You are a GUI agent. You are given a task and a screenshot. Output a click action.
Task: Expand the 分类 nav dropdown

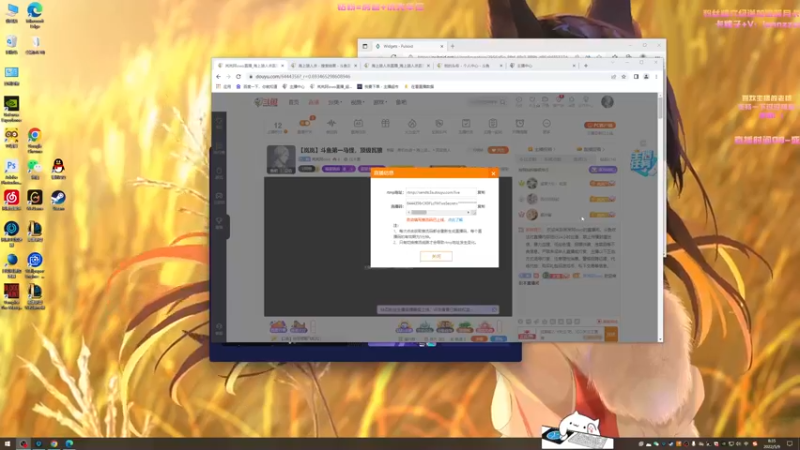tap(334, 103)
